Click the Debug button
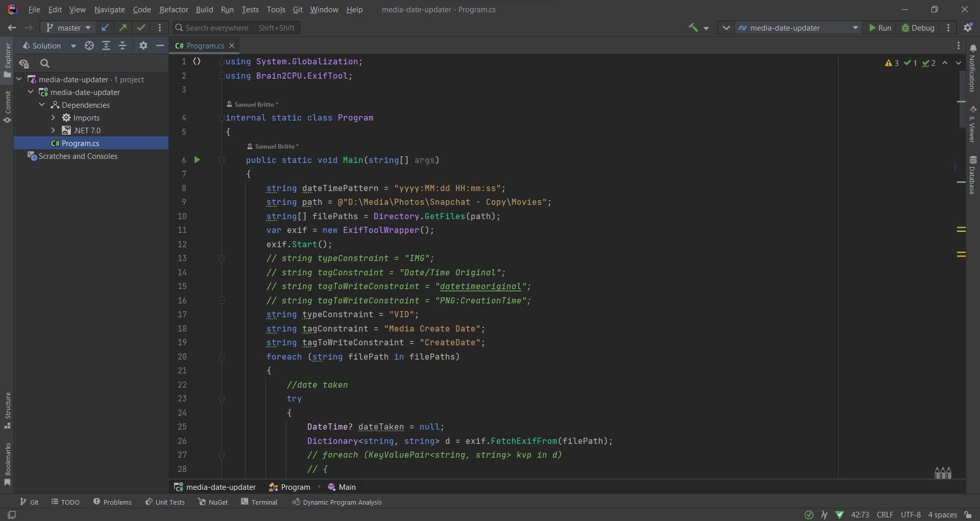980x521 pixels. click(x=918, y=28)
